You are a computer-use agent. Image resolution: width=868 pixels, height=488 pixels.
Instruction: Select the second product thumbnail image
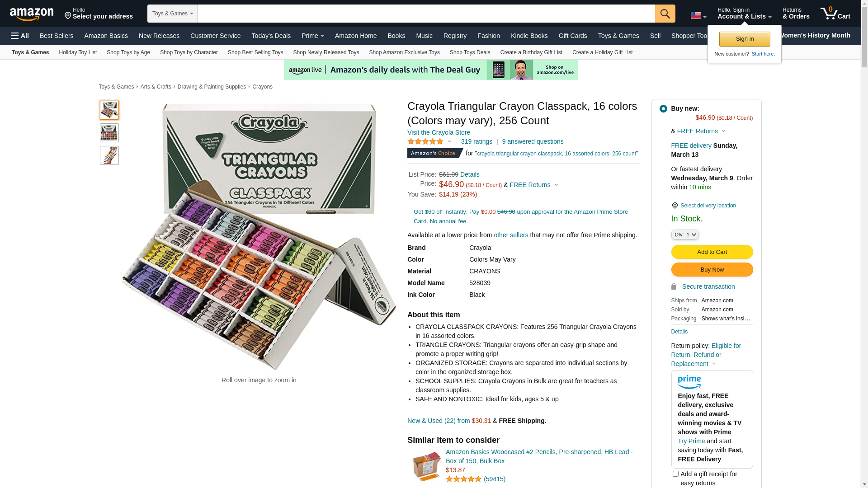point(109,133)
